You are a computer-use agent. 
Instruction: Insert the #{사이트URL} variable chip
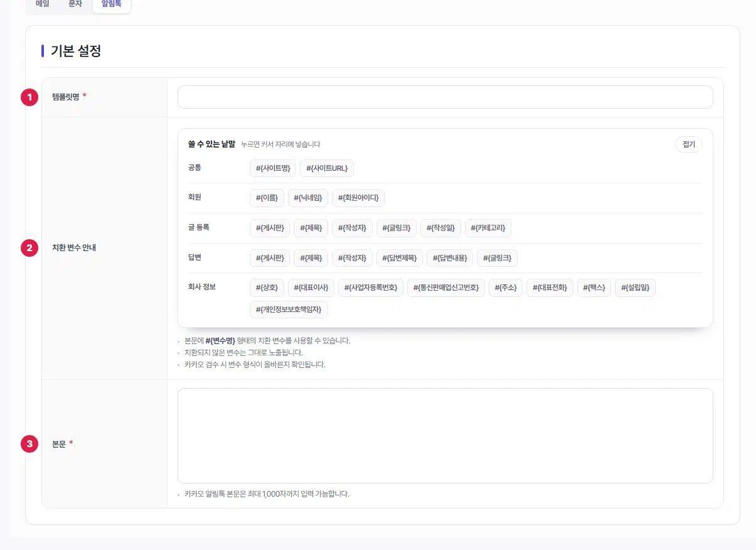pyautogui.click(x=327, y=168)
